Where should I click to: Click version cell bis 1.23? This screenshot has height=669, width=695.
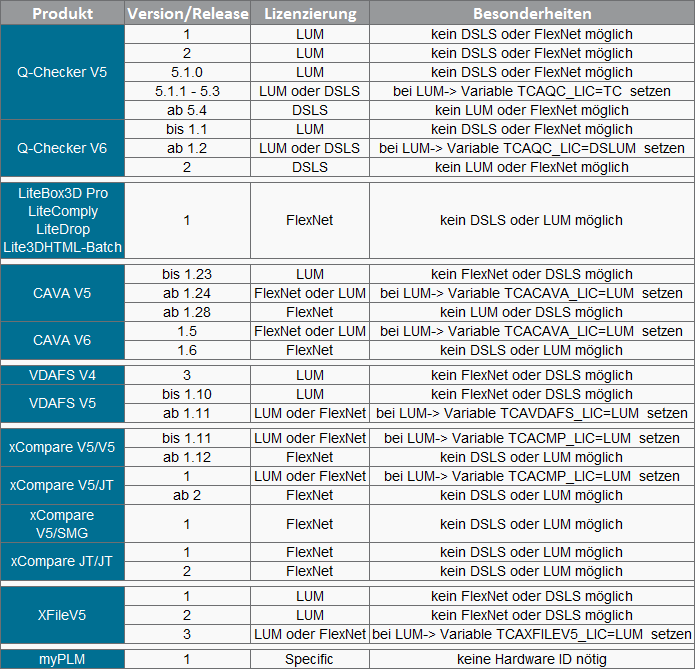pos(187,274)
